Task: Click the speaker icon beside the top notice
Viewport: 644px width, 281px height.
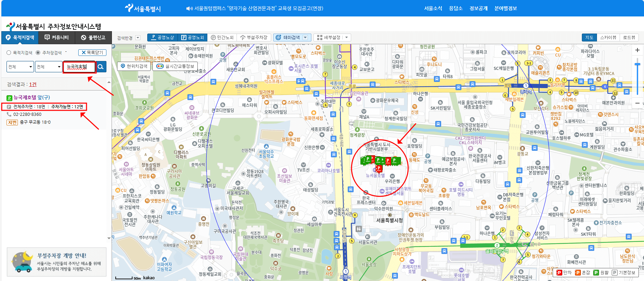Action: coord(189,9)
